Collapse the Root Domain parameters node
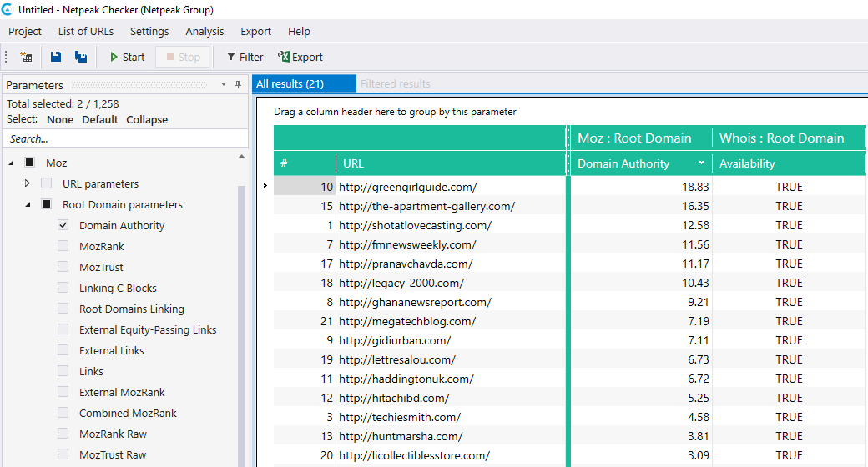The width and height of the screenshot is (868, 467). pyautogui.click(x=28, y=204)
